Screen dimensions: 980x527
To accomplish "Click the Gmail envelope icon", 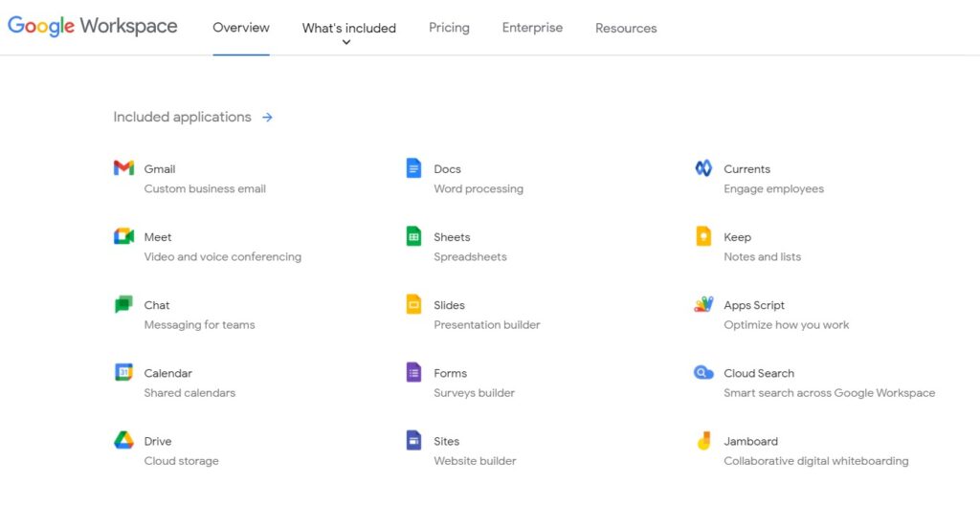I will click(123, 168).
